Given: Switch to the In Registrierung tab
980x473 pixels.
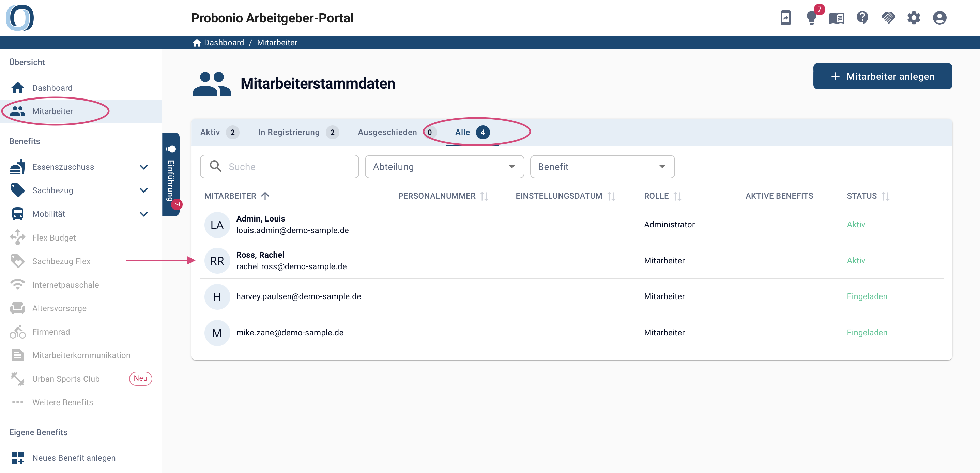Looking at the screenshot, I should [x=298, y=133].
